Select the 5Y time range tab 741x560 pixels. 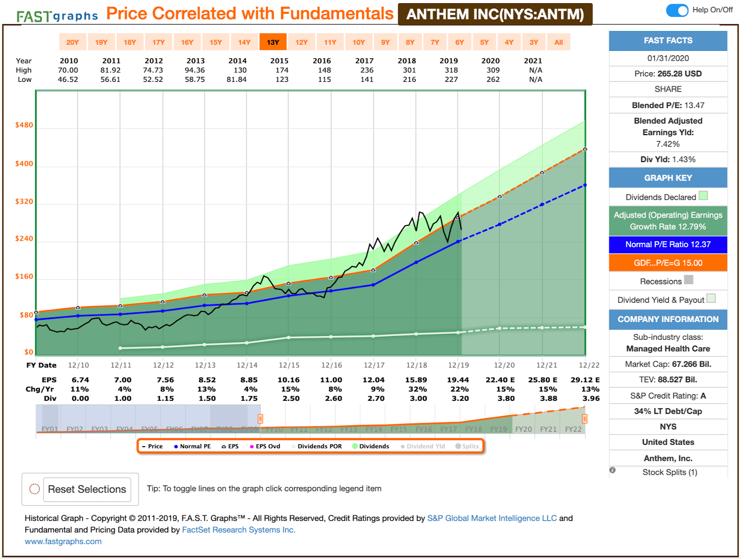click(x=484, y=42)
